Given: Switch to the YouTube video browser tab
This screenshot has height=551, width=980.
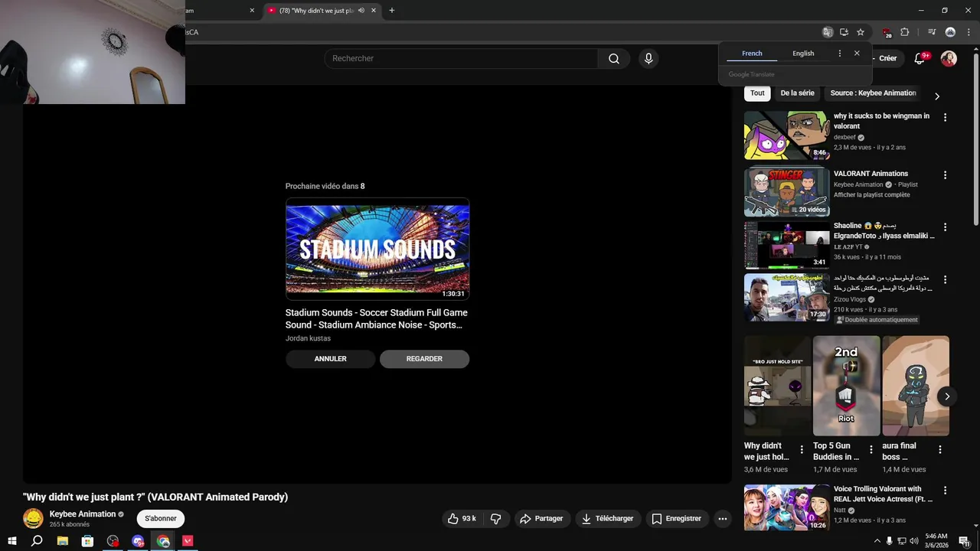Looking at the screenshot, I should point(321,11).
